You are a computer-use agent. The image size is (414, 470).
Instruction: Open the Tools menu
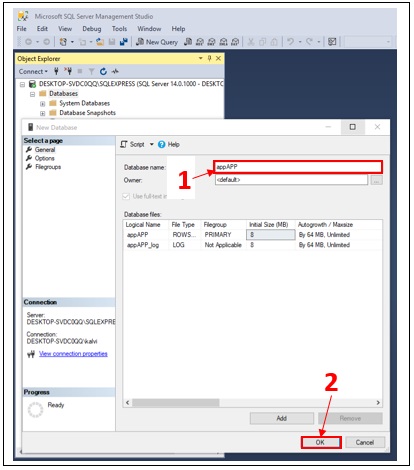pyautogui.click(x=119, y=29)
